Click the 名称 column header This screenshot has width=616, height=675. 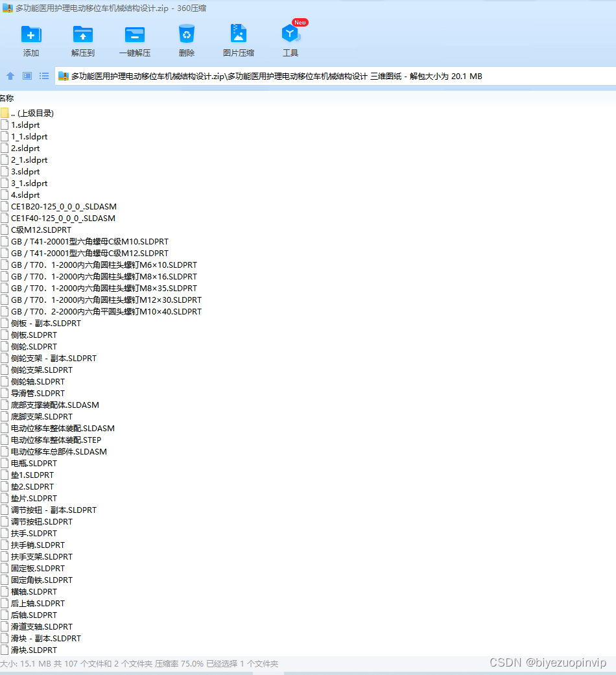7,99
